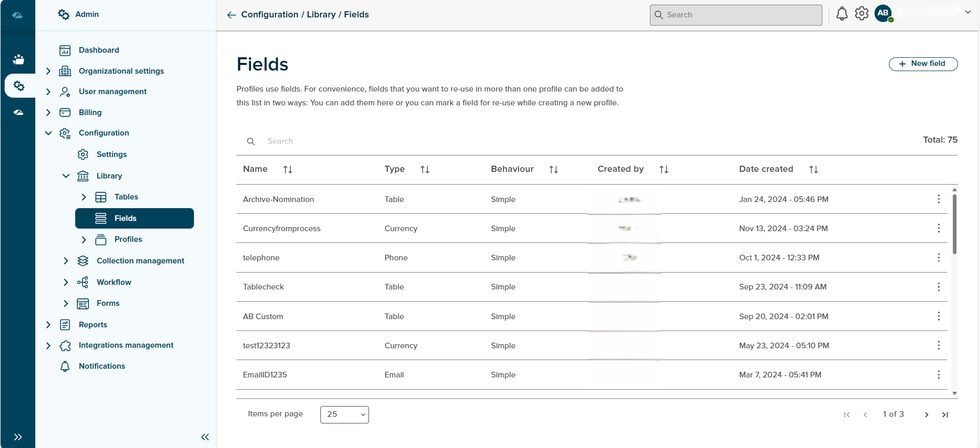The height and width of the screenshot is (448, 980).
Task: Collapse the Configuration section
Action: (48, 133)
